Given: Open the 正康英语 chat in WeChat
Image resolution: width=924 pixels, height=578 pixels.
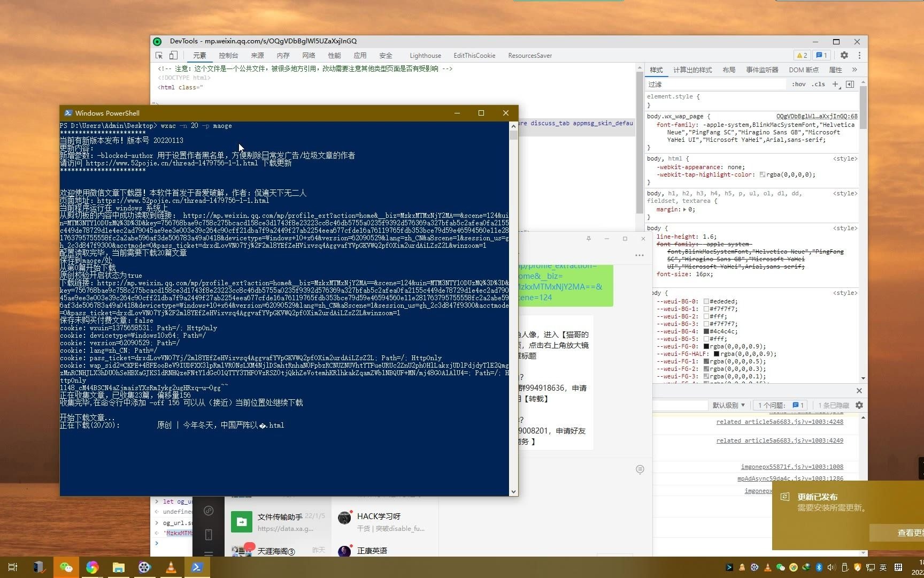Looking at the screenshot, I should [385, 550].
